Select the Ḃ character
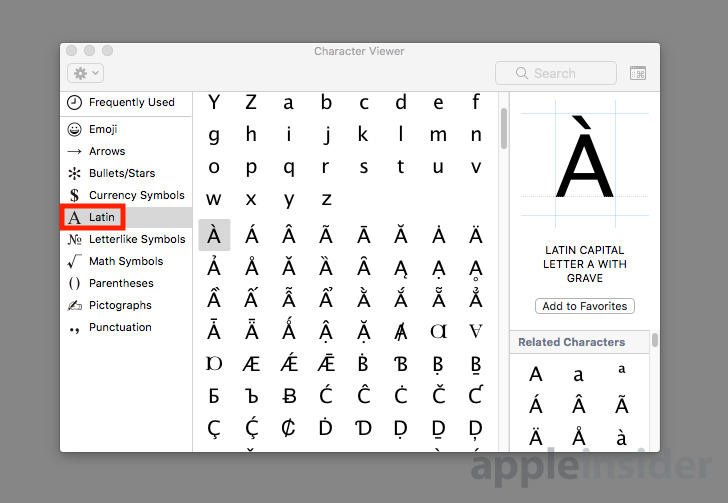728x503 pixels. tap(364, 363)
